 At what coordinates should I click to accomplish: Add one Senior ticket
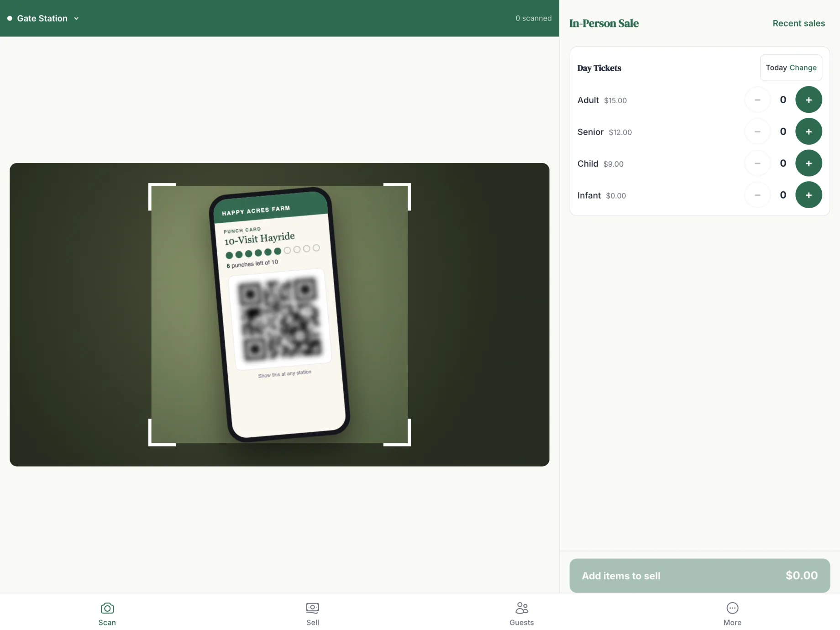(808, 131)
